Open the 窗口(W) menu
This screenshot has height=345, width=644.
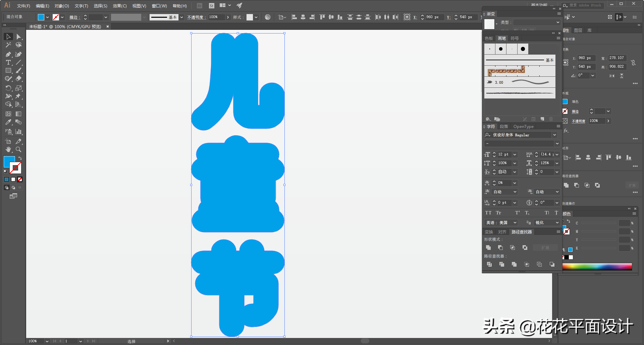coord(159,6)
